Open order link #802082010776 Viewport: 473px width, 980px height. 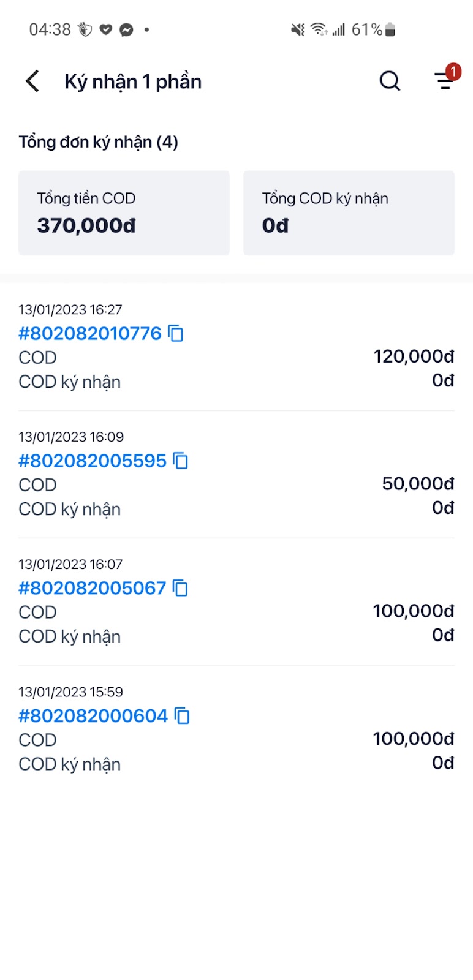tap(90, 333)
